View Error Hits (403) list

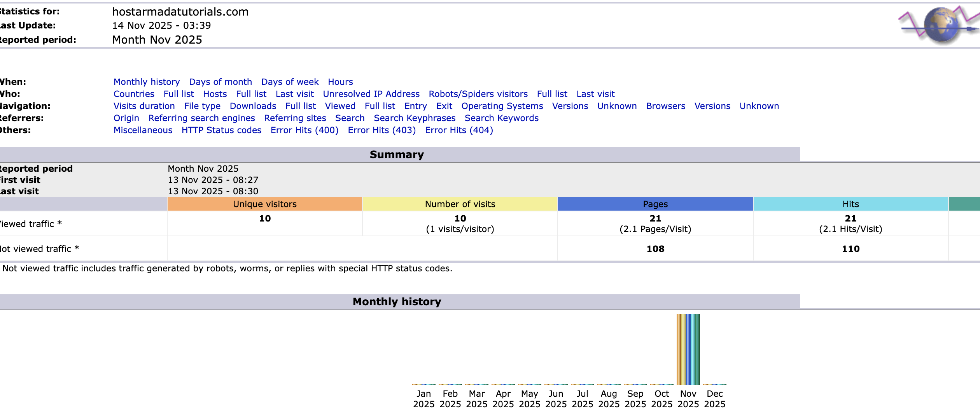381,130
